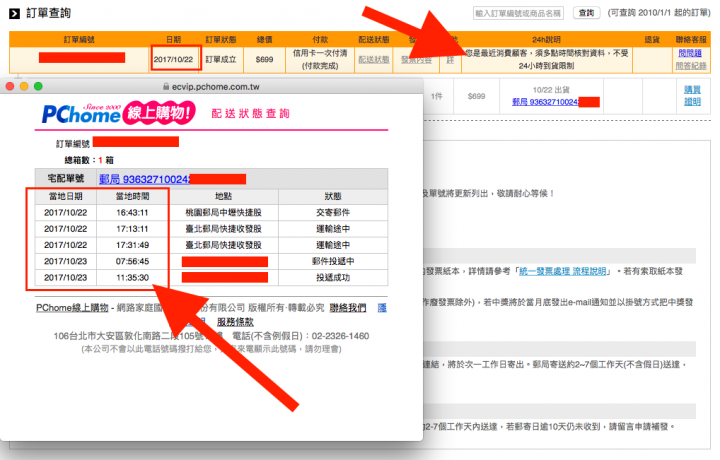Click the order search input field
The height and width of the screenshot is (460, 720).
click(518, 13)
